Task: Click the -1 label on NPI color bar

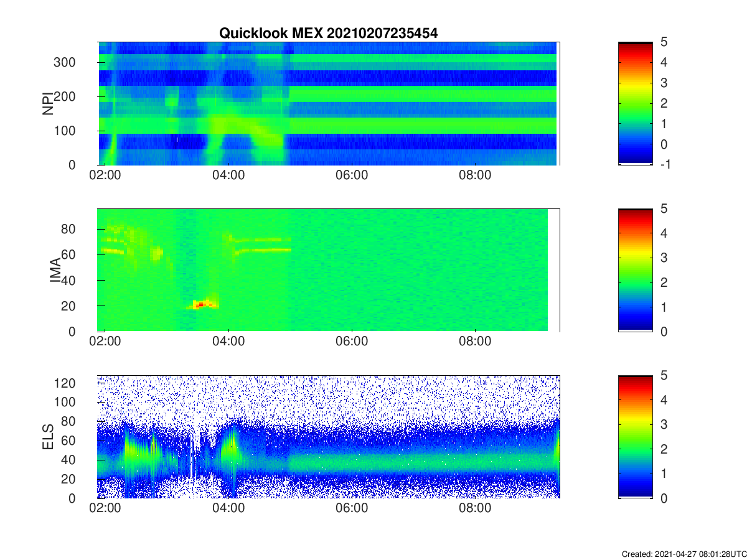Action: click(665, 165)
